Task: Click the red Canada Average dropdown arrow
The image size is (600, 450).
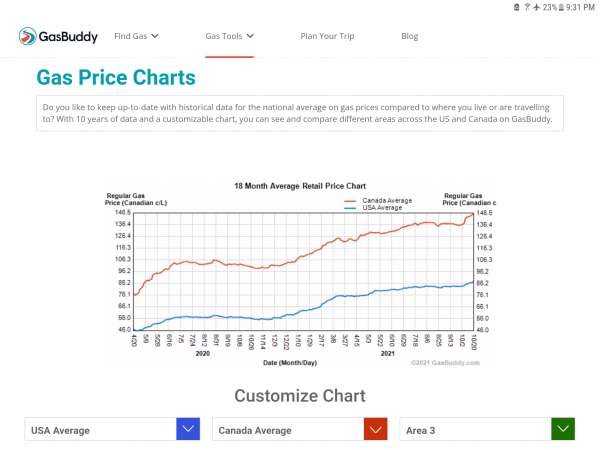Action: point(376,430)
